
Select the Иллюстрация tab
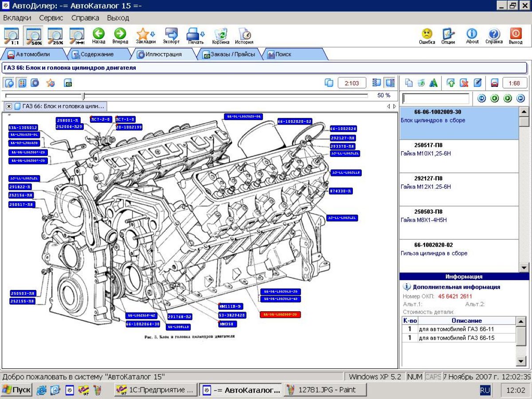(x=164, y=55)
